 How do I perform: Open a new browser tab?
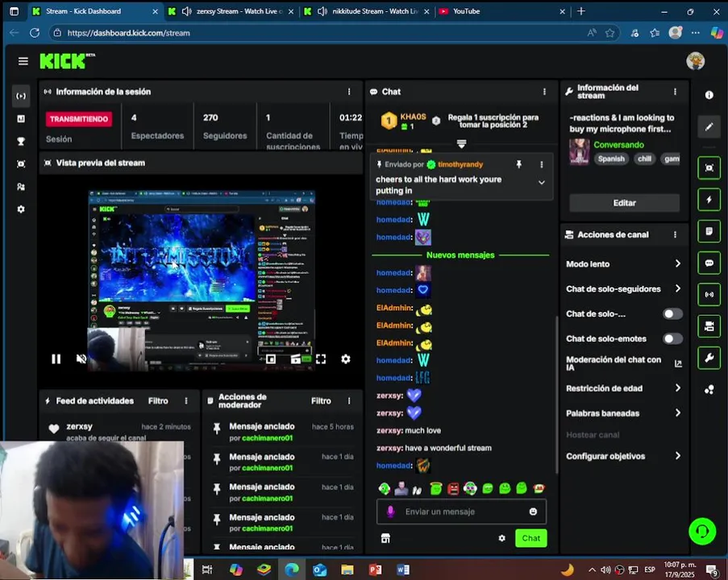pos(580,11)
